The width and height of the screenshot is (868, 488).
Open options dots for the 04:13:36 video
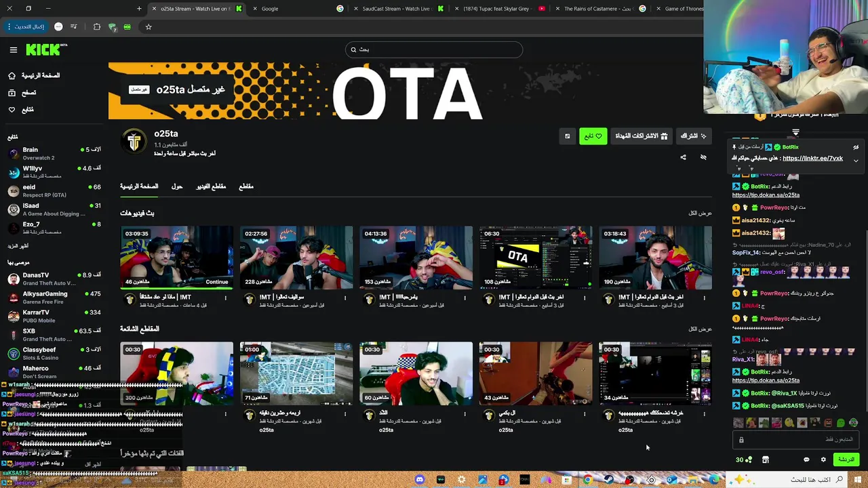[x=465, y=298]
